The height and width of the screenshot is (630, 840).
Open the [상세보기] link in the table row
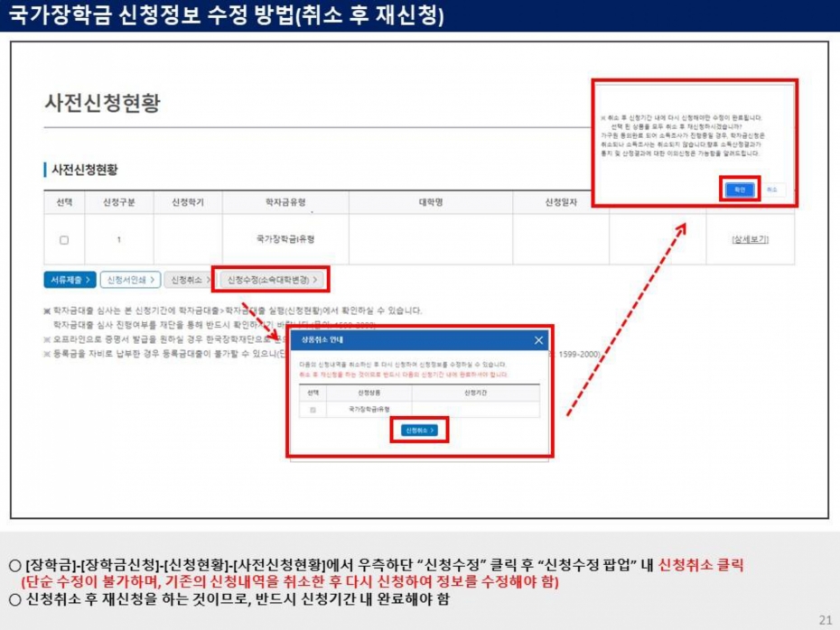click(750, 239)
